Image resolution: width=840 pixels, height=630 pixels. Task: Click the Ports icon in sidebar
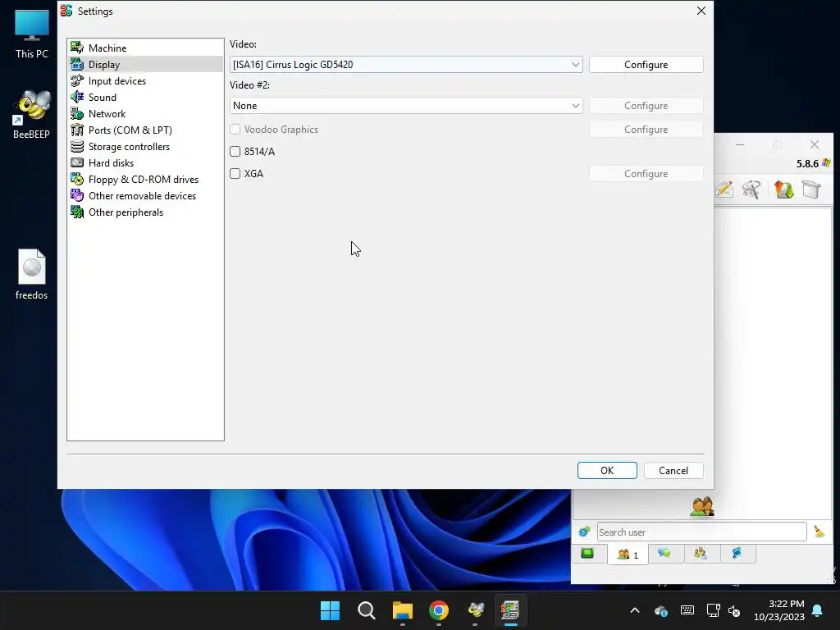pyautogui.click(x=77, y=130)
